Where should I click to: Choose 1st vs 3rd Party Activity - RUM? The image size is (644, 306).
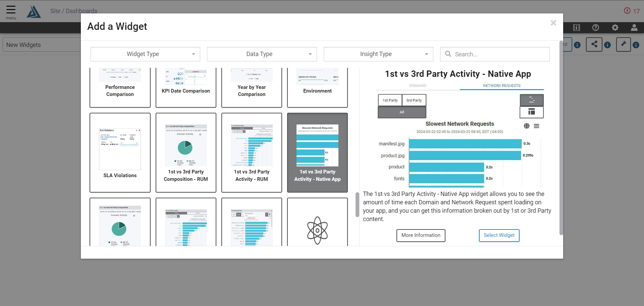[x=252, y=153]
